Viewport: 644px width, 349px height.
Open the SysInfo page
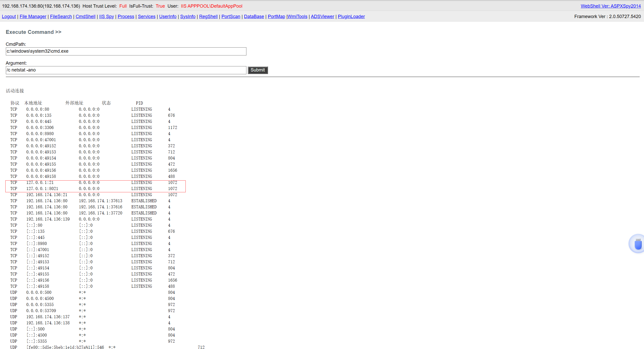coord(188,17)
